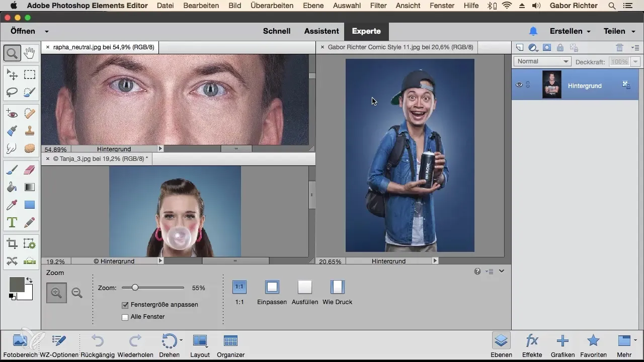Viewport: 644px width, 362px height.
Task: Select the Recompose tool
Action: pos(30,244)
